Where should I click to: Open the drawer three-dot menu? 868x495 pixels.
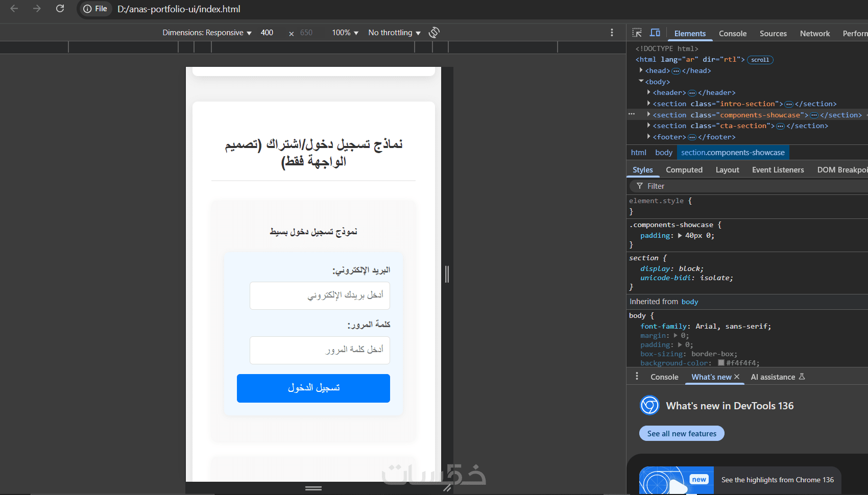637,377
